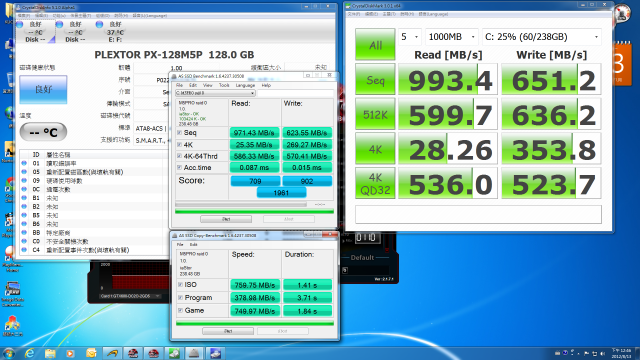Viewport: 640px width, 360px height.
Task: Click the green disk taskbar icon
Action: pos(174,353)
